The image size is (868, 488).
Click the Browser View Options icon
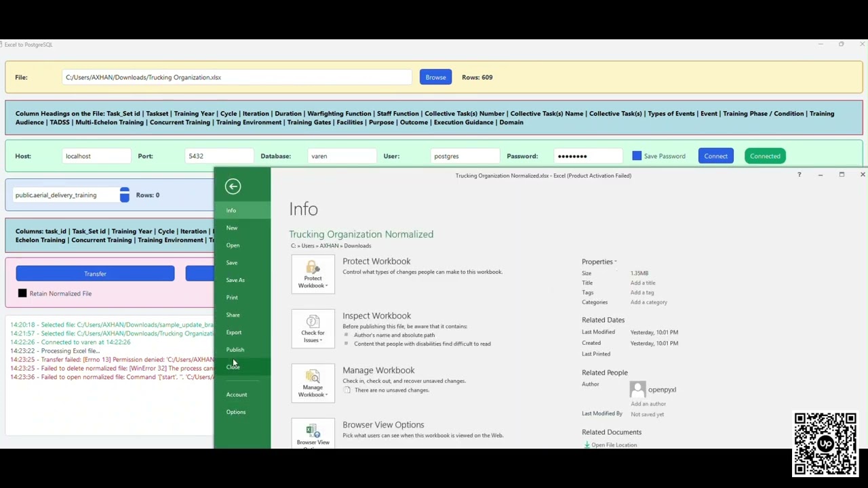[313, 434]
